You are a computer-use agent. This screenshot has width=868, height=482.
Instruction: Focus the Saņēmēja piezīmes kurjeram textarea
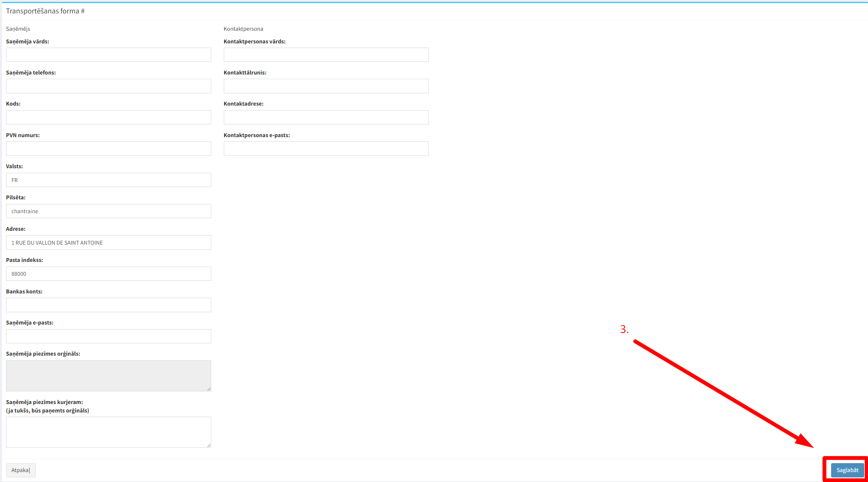pos(108,432)
